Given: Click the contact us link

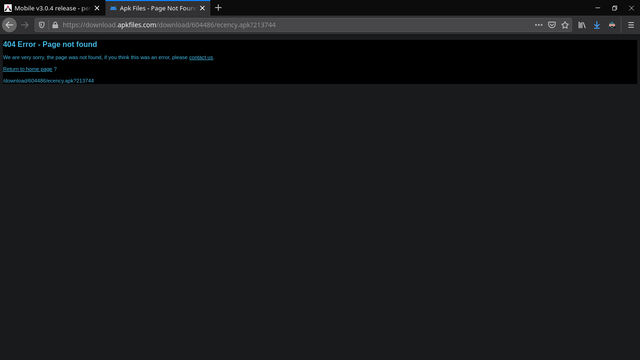Looking at the screenshot, I should tap(201, 58).
